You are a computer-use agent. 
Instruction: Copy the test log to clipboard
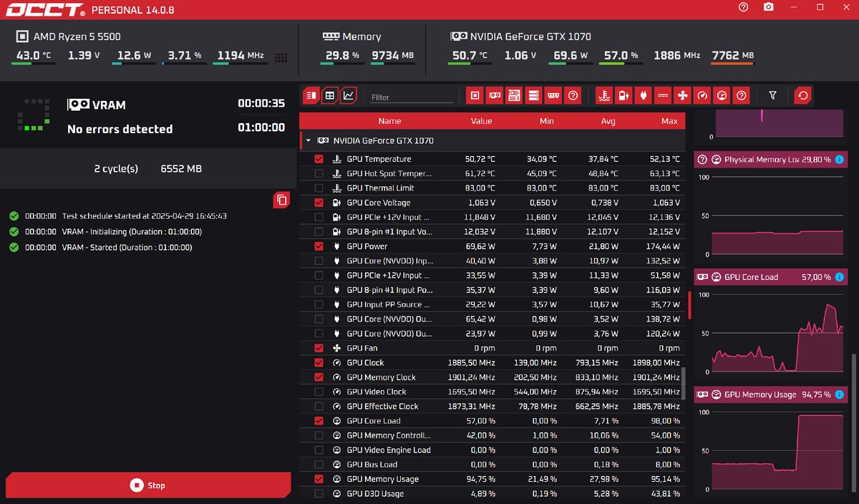pyautogui.click(x=281, y=200)
